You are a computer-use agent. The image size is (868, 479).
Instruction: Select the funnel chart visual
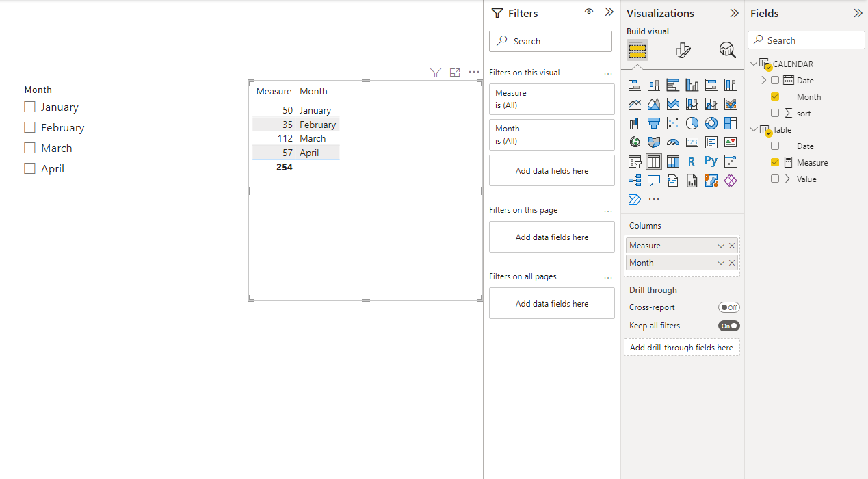coord(653,123)
